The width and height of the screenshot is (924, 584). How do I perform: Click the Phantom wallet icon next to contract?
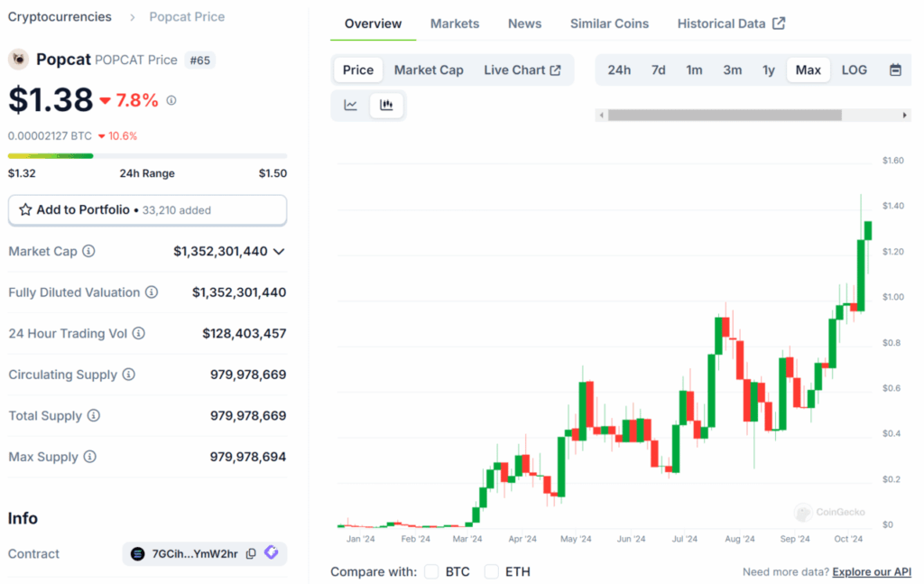pos(272,553)
